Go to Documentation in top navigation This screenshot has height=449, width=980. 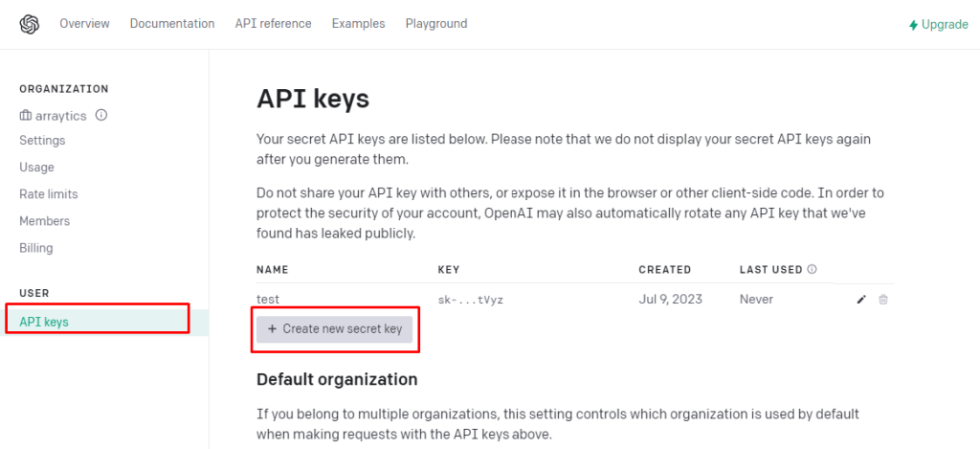(x=172, y=24)
